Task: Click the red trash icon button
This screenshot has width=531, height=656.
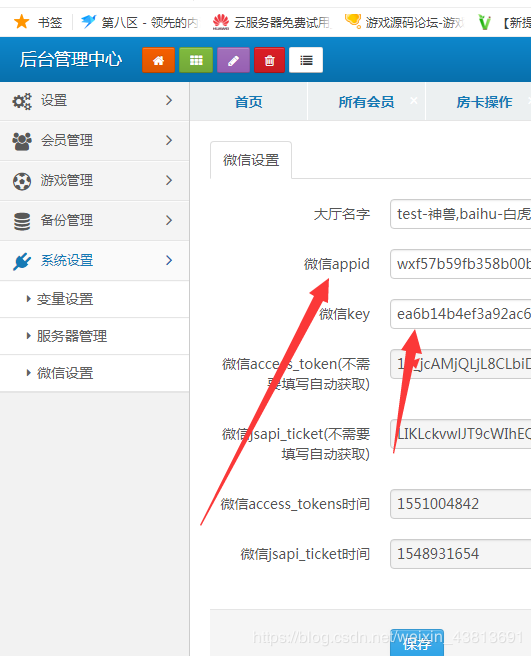Action: pos(269,60)
